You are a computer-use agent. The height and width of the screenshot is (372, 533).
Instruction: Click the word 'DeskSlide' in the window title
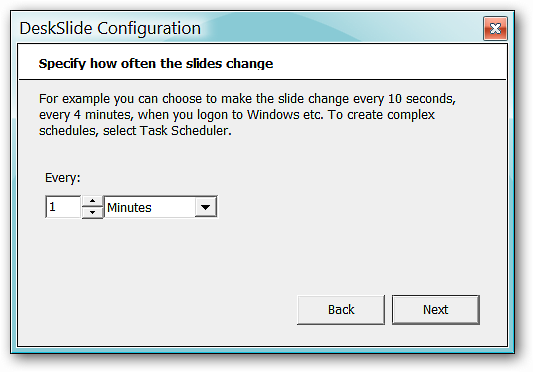56,28
